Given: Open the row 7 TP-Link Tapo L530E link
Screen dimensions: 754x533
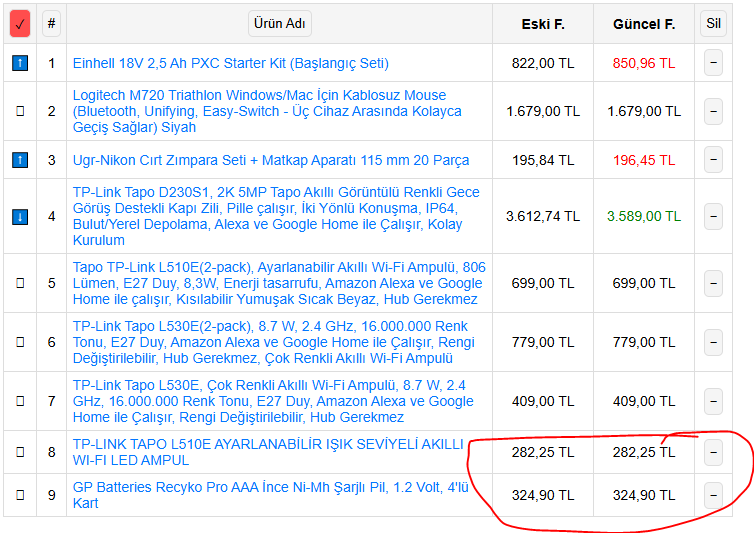Looking at the screenshot, I should [273, 401].
